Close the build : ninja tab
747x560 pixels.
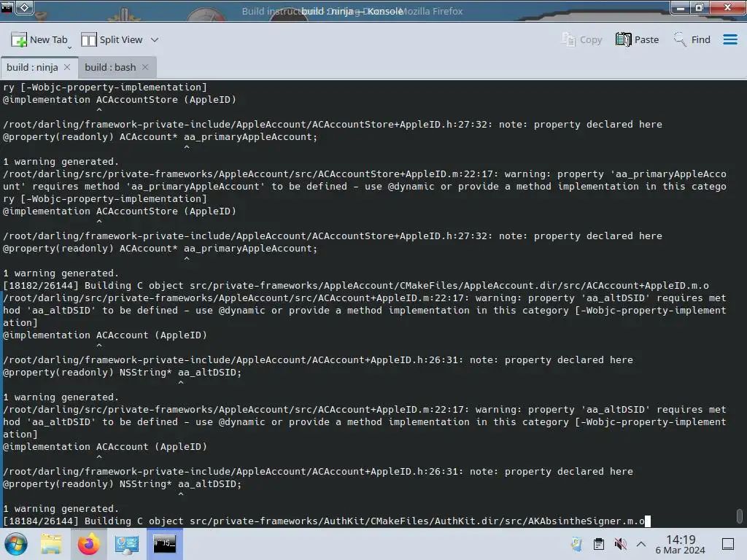[x=67, y=68]
